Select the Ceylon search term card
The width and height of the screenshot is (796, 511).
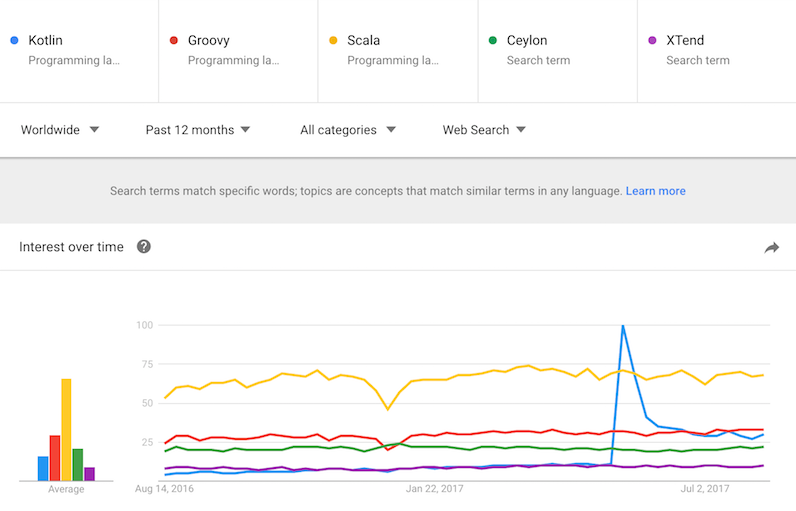pos(557,50)
